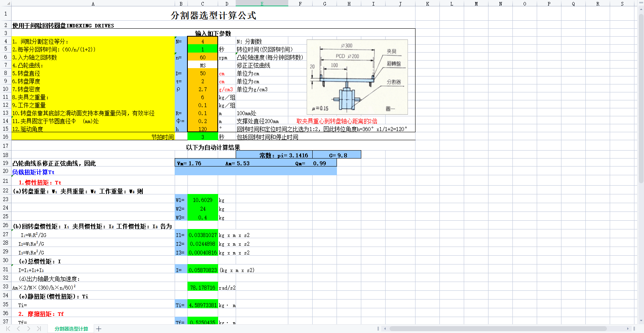Click red heading 2. 摩擦扭矩: Tf
The height and width of the screenshot is (333, 644).
(x=41, y=314)
